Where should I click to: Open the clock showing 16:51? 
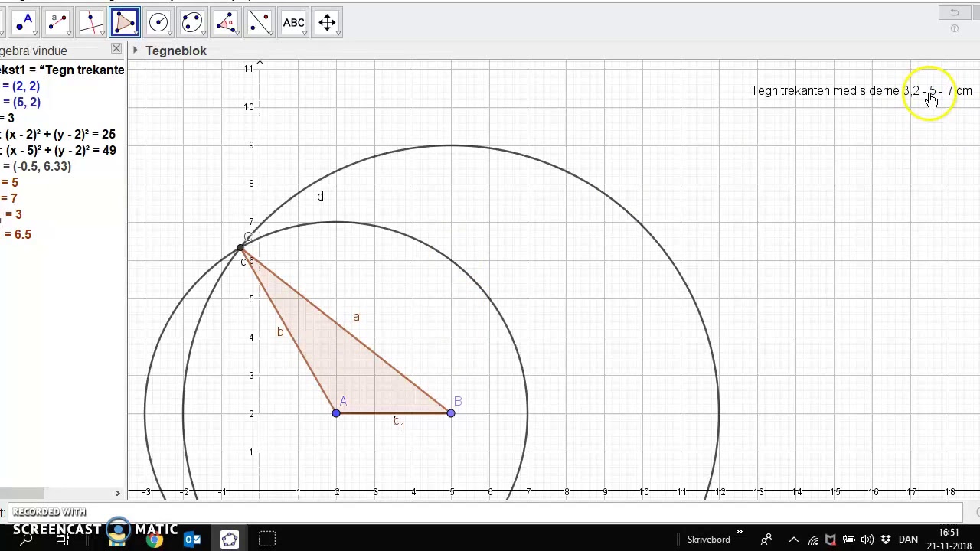coord(949,539)
